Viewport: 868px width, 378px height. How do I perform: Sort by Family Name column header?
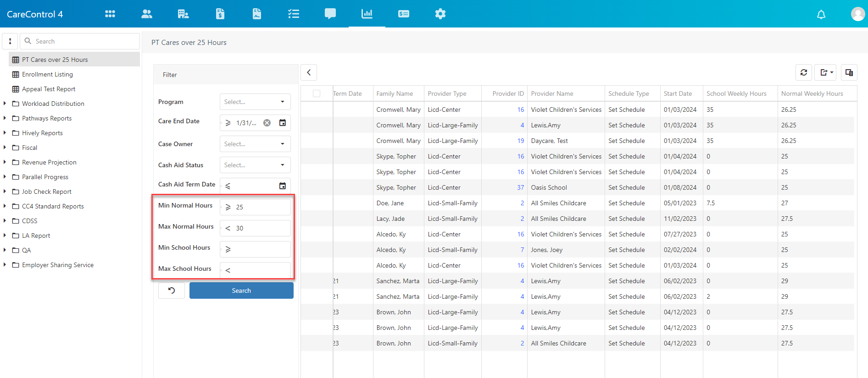[395, 93]
